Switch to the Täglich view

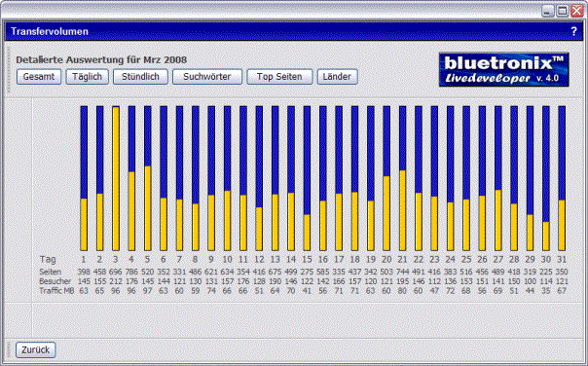[87, 77]
